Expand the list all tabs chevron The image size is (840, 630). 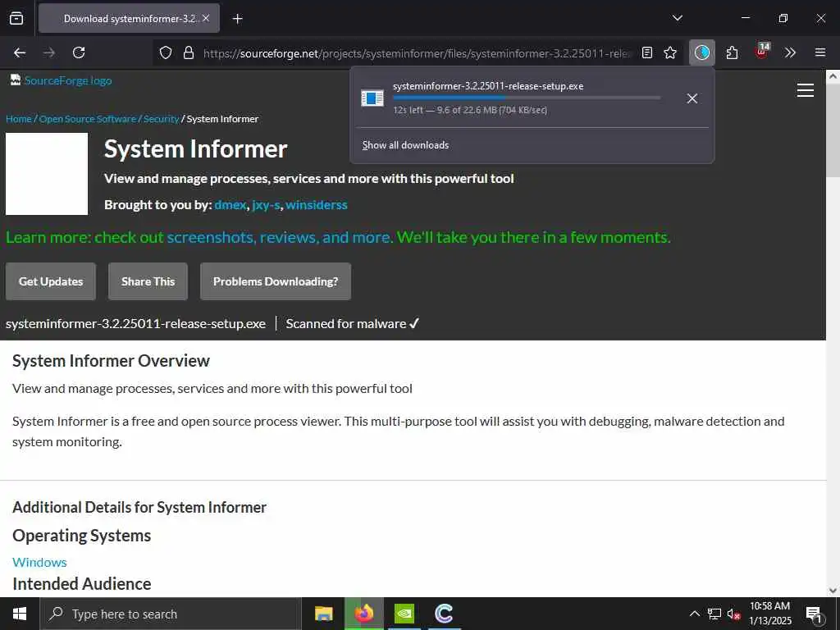pos(677,18)
